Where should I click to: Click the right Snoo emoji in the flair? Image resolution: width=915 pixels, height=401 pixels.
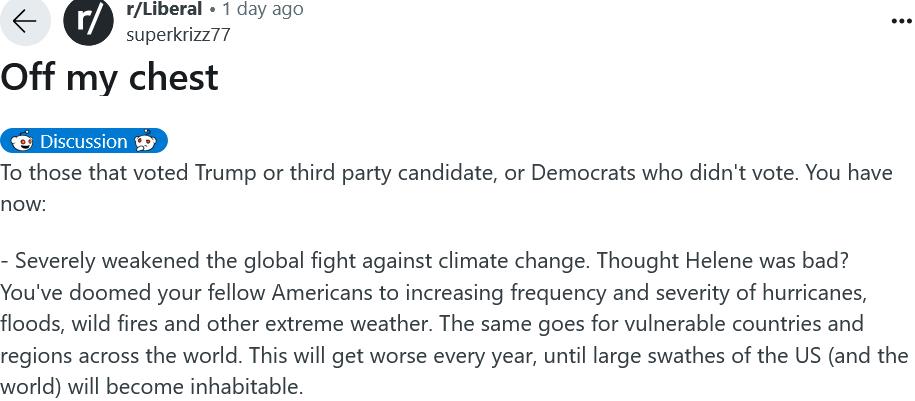(x=145, y=141)
